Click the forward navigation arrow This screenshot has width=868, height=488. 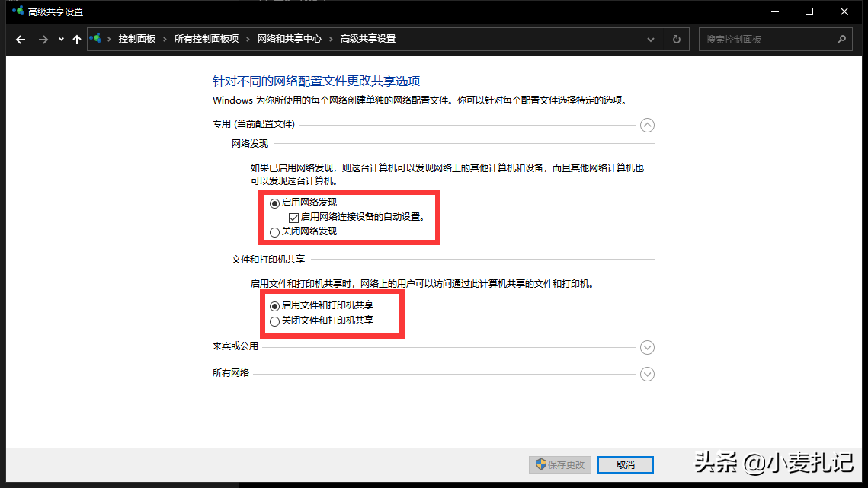[x=43, y=40]
